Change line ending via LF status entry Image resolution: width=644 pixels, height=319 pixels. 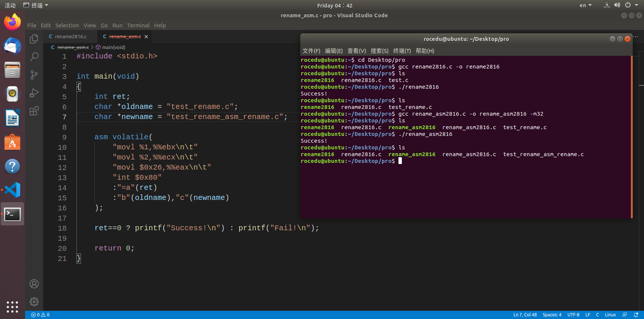(x=588, y=315)
